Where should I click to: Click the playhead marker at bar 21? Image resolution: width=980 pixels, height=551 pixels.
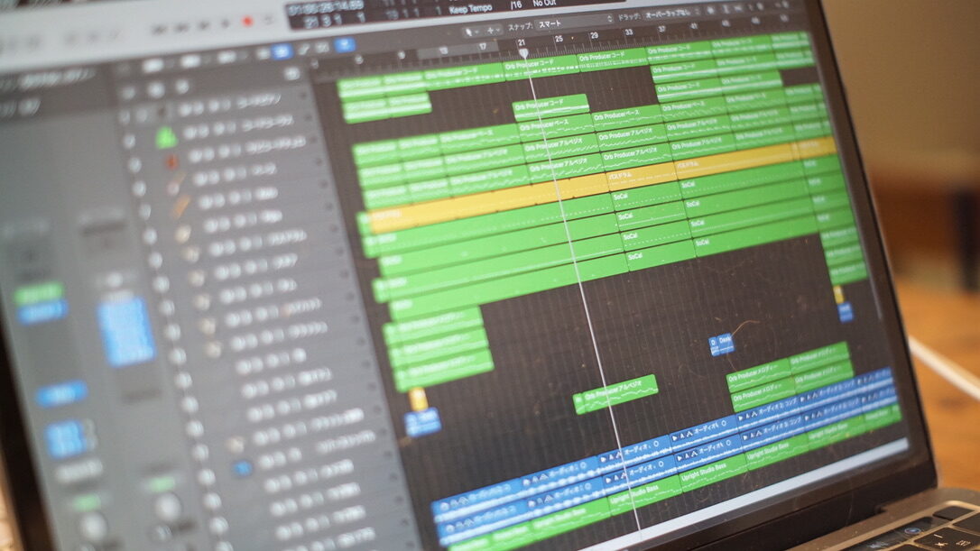coord(522,53)
